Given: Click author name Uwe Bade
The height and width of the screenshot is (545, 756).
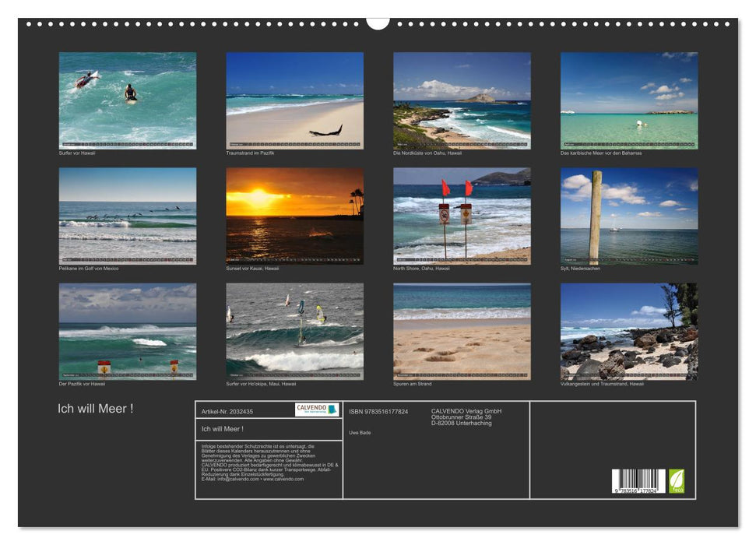Looking at the screenshot, I should tap(360, 432).
